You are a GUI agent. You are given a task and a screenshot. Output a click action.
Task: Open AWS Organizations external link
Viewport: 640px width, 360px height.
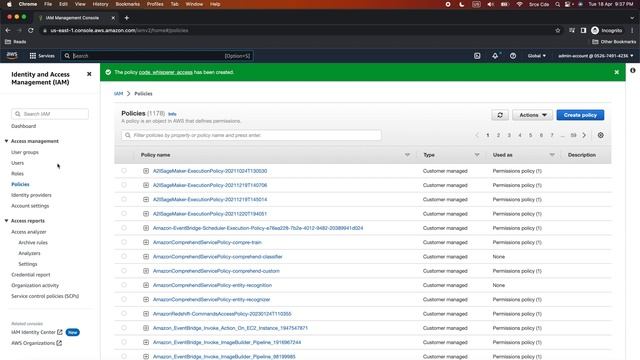(x=37, y=343)
